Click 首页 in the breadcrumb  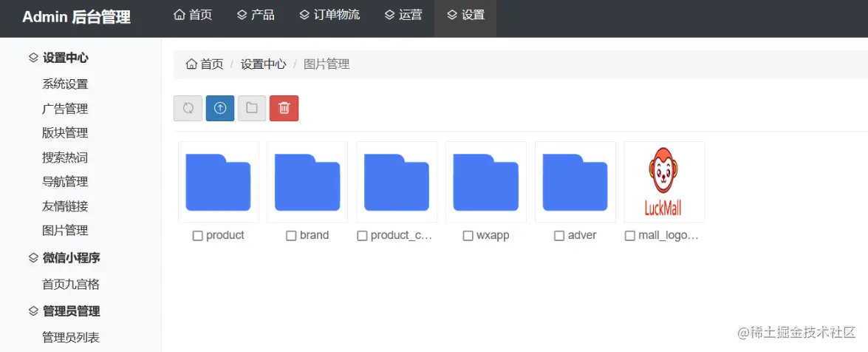205,64
